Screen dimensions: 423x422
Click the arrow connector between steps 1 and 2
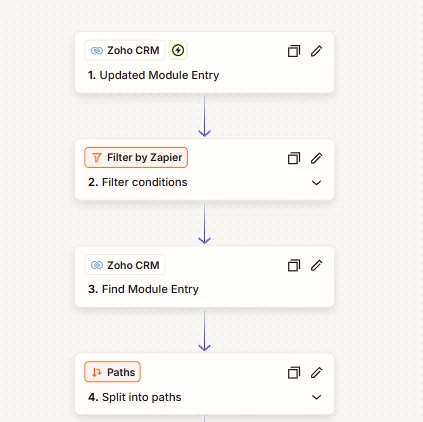pyautogui.click(x=204, y=116)
